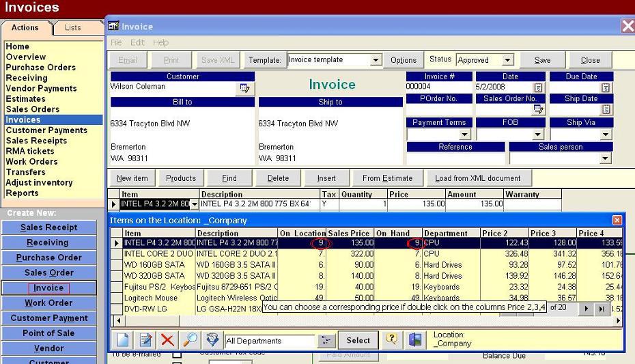Select the WD 160GB SATA item row
Viewport: 635px width, 364px height.
point(367,265)
